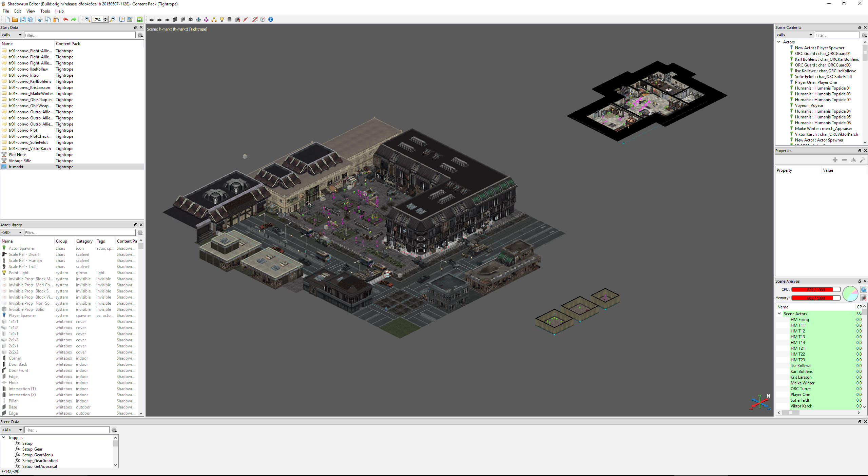Click the crossed-out cube toolbar icon

tap(255, 19)
